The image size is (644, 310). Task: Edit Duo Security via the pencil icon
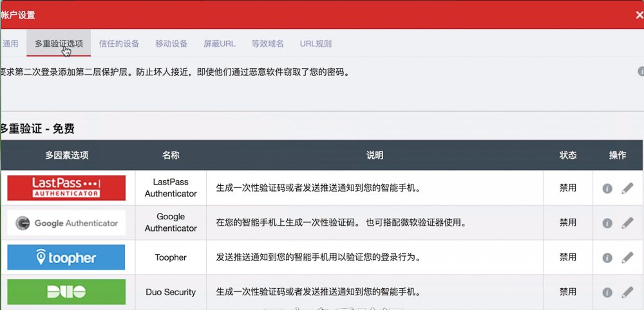click(x=627, y=293)
